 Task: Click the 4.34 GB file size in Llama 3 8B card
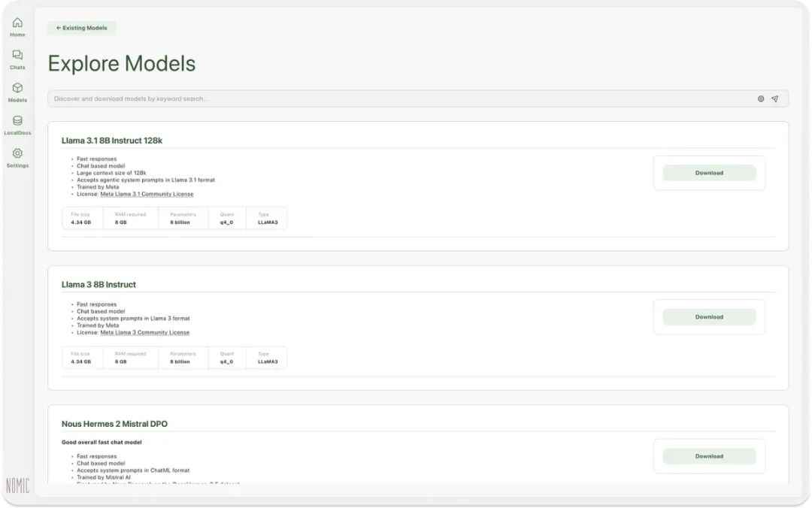pos(80,362)
